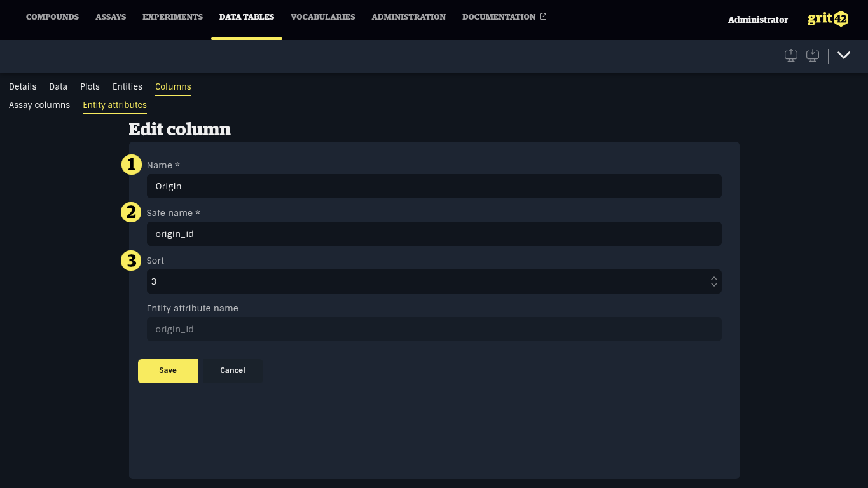The width and height of the screenshot is (868, 488).
Task: Open the Compounds menu item
Action: [x=52, y=17]
